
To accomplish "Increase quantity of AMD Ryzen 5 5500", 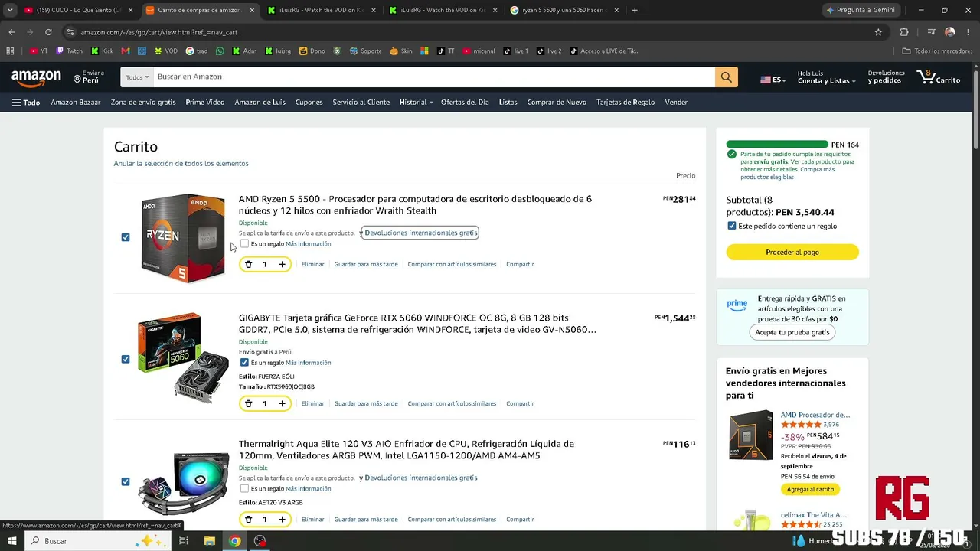I will pyautogui.click(x=282, y=264).
